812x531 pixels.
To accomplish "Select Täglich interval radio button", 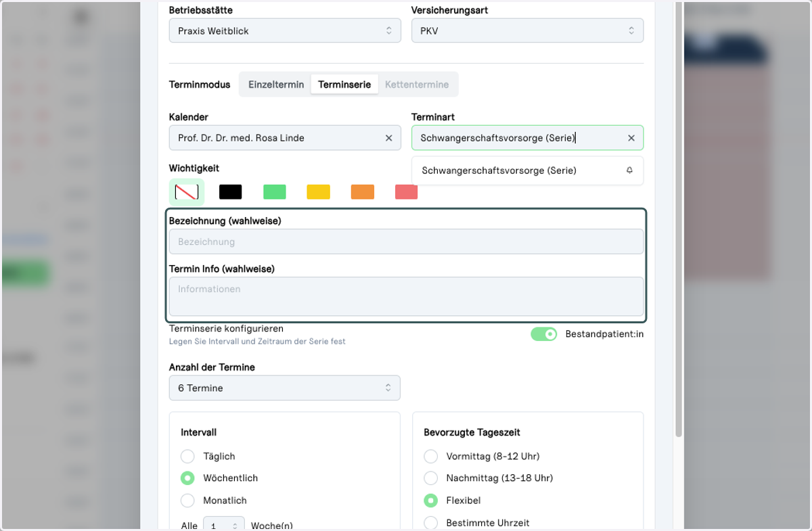I will (187, 457).
